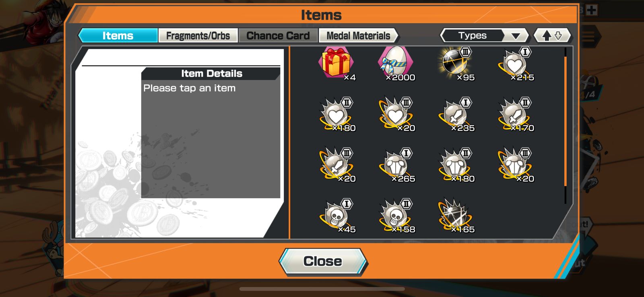Open the Types filter dropdown
644x297 pixels.
click(x=485, y=35)
